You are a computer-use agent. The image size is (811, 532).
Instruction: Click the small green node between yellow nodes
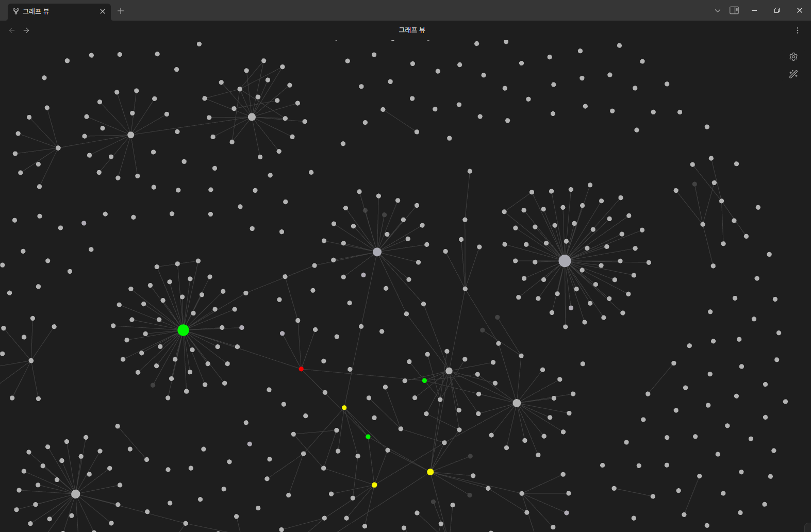coord(368,437)
